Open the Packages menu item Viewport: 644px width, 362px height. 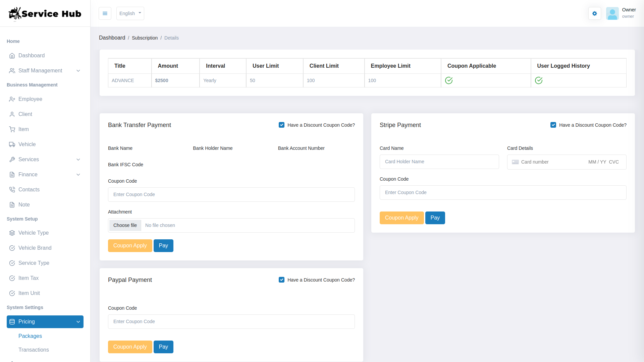(x=30, y=336)
